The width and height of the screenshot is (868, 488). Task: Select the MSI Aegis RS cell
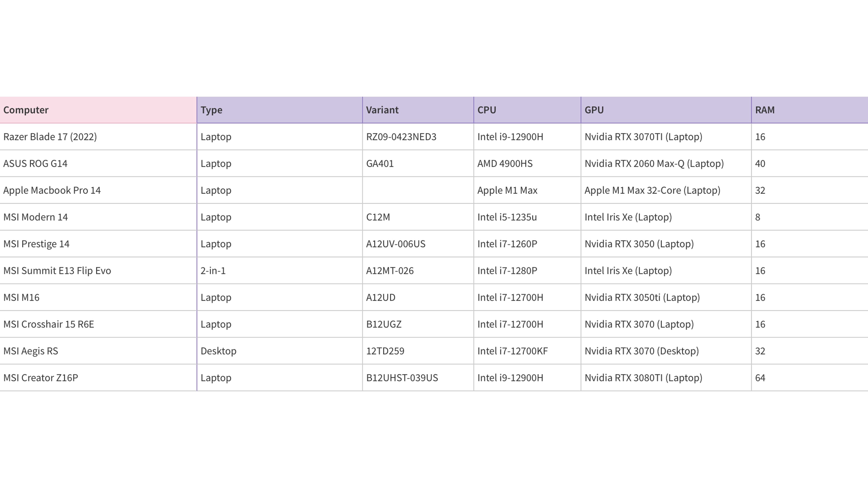click(x=98, y=351)
